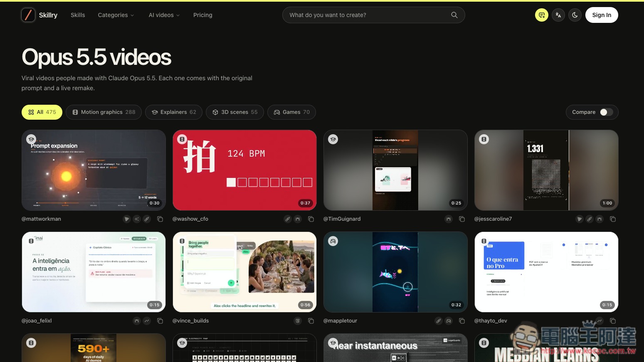The width and height of the screenshot is (644, 362).
Task: Click the curve icon beside @jesscaroline7
Action: pyautogui.click(x=600, y=219)
